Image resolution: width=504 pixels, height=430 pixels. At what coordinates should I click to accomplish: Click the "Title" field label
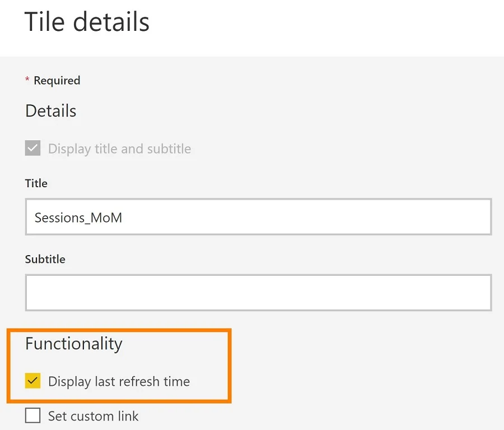[x=36, y=183]
